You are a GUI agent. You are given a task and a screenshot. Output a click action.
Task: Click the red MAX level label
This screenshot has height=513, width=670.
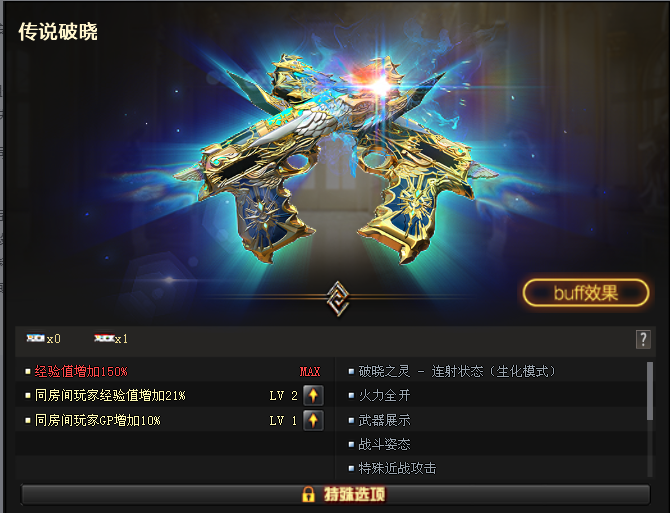(310, 372)
